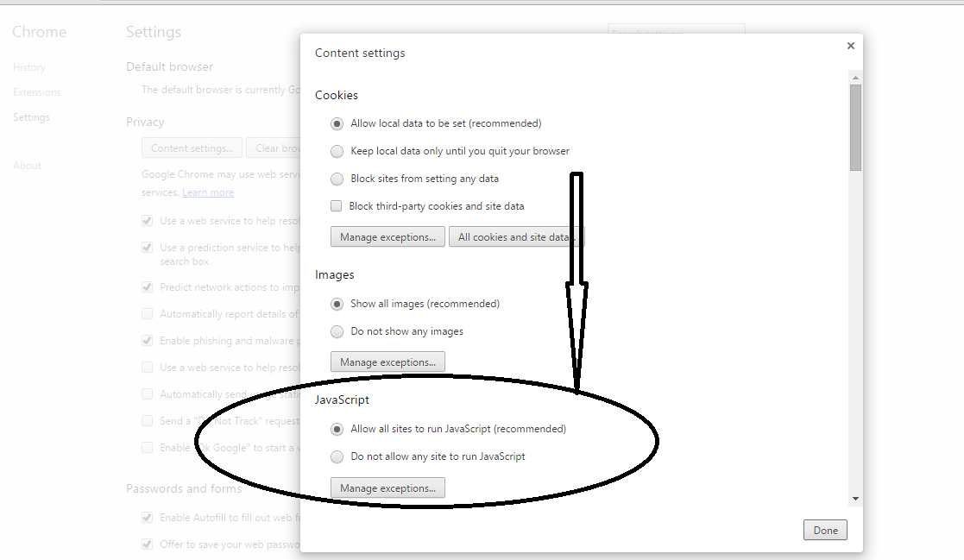Open the About sidebar section

point(27,165)
